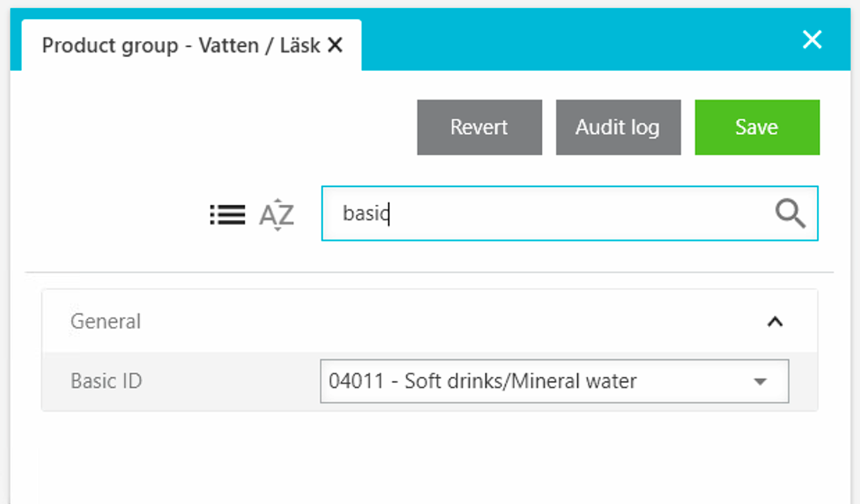Click the magnifier search icon
The height and width of the screenshot is (504, 860).
790,214
